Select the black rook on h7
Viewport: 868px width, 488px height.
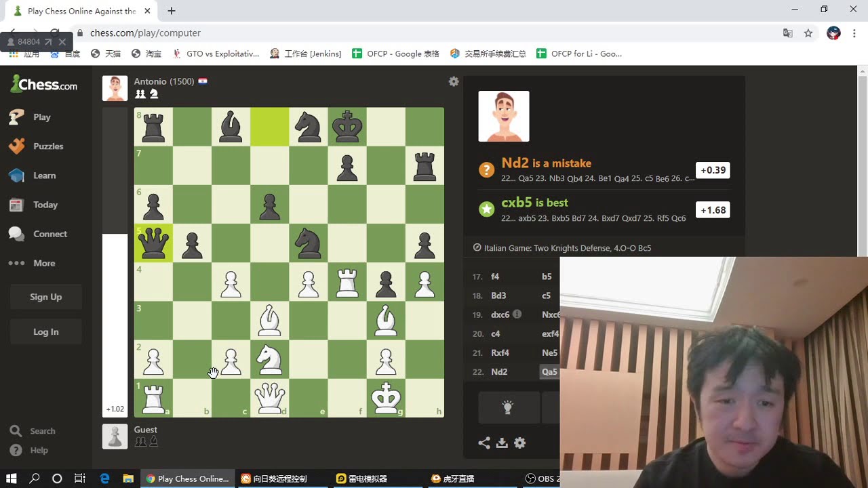pos(425,165)
